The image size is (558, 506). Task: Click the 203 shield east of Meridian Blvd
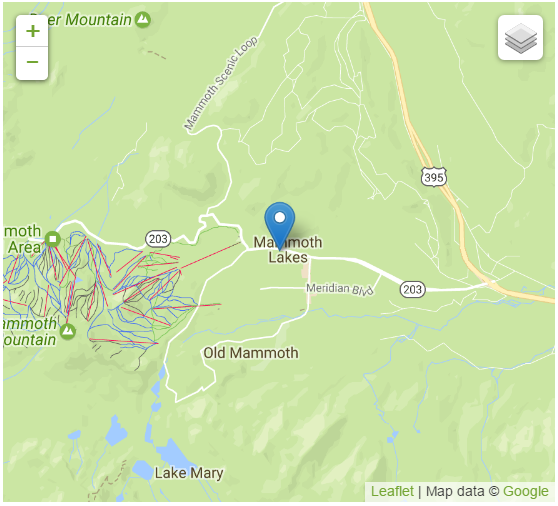click(x=412, y=289)
